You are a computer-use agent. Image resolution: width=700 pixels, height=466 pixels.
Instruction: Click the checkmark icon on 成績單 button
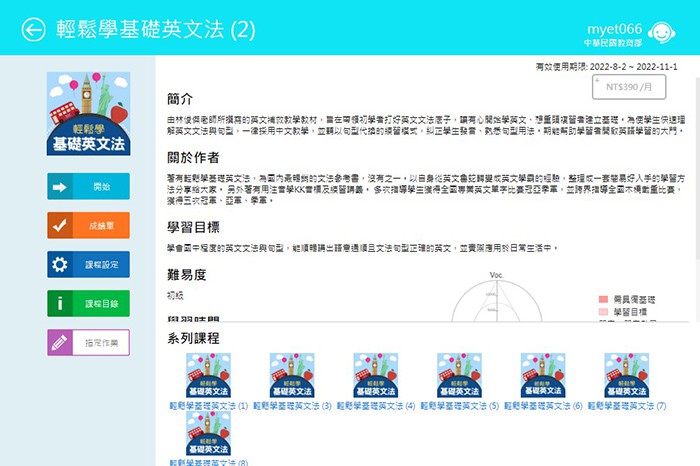(x=60, y=225)
